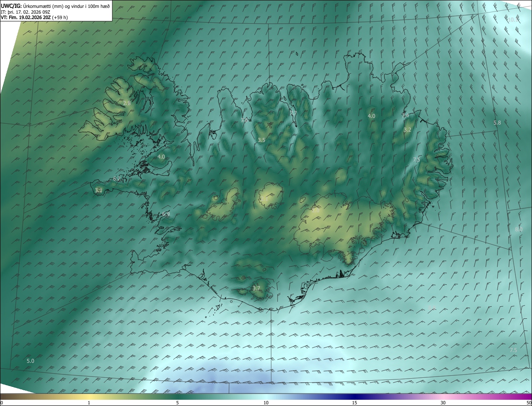Pick the light pink color above the 30 tick
The width and height of the screenshot is (532, 406).
pyautogui.click(x=443, y=396)
